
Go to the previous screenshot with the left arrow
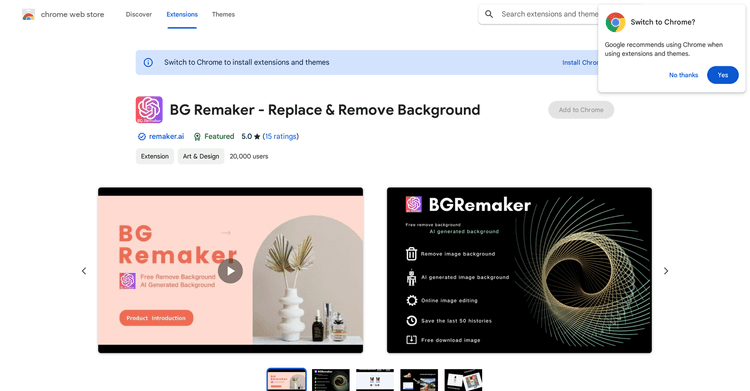84,271
